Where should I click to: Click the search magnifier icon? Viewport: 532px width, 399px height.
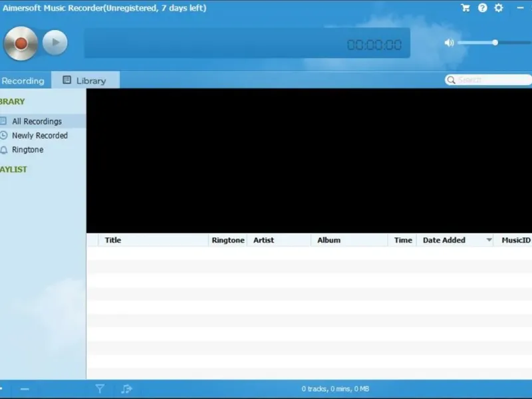[451, 80]
